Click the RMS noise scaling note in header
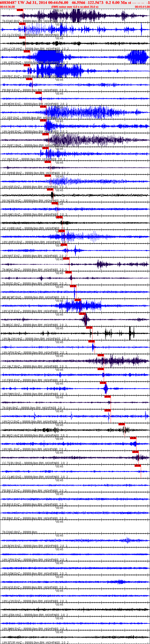 [x=75, y=7]
